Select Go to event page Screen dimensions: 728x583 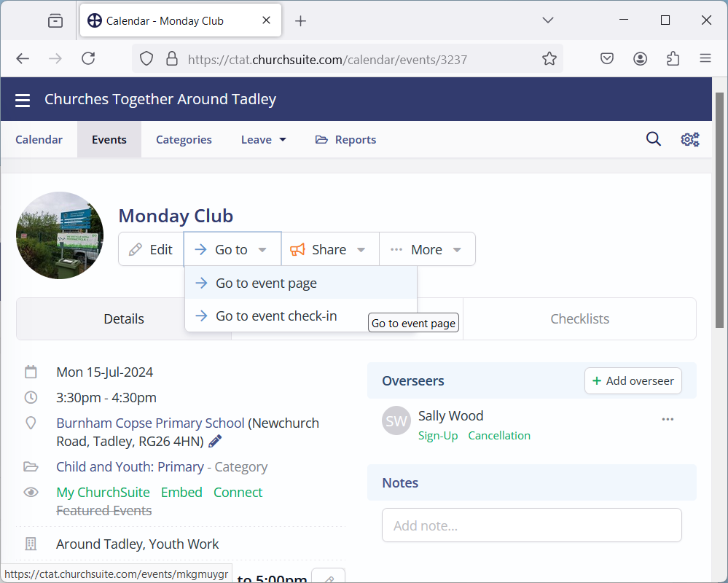301,283
